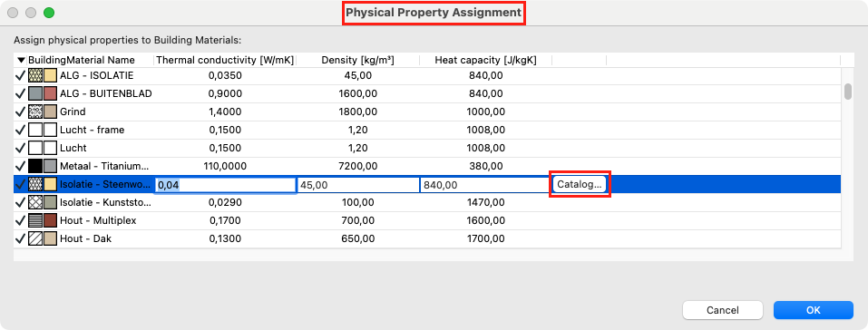
Task: Toggle the checkmark for Lucht row
Action: pos(21,149)
